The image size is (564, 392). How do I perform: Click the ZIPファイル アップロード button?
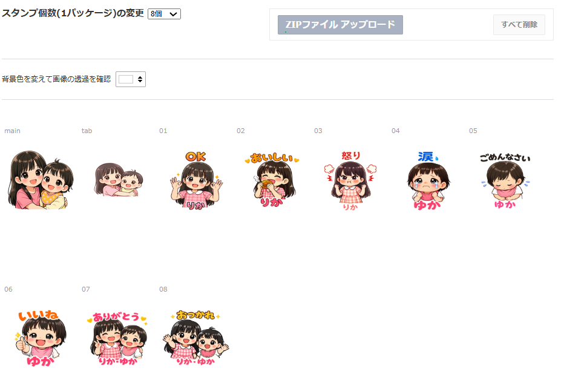pos(340,25)
